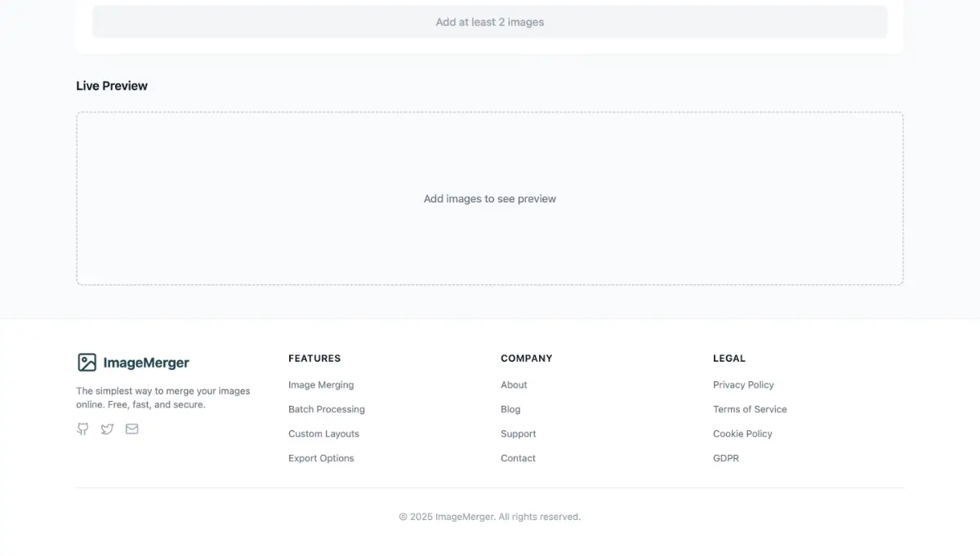Click the Contact footer link

pyautogui.click(x=518, y=458)
